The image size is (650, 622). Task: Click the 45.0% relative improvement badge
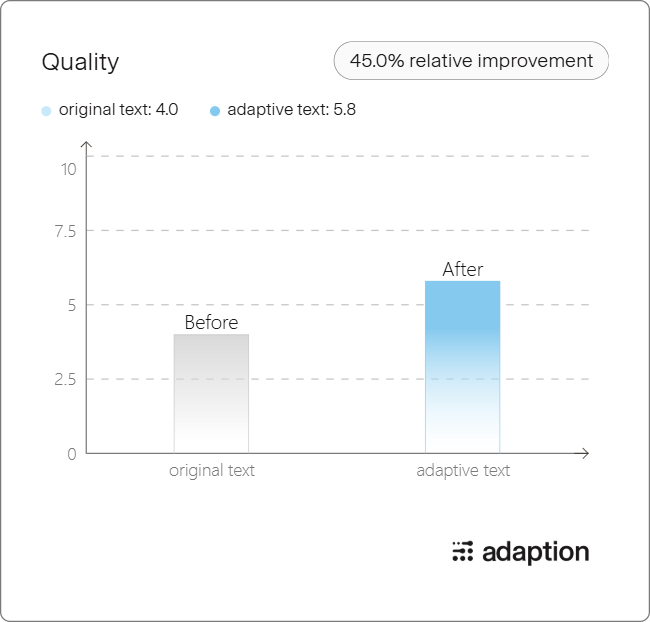point(471,61)
